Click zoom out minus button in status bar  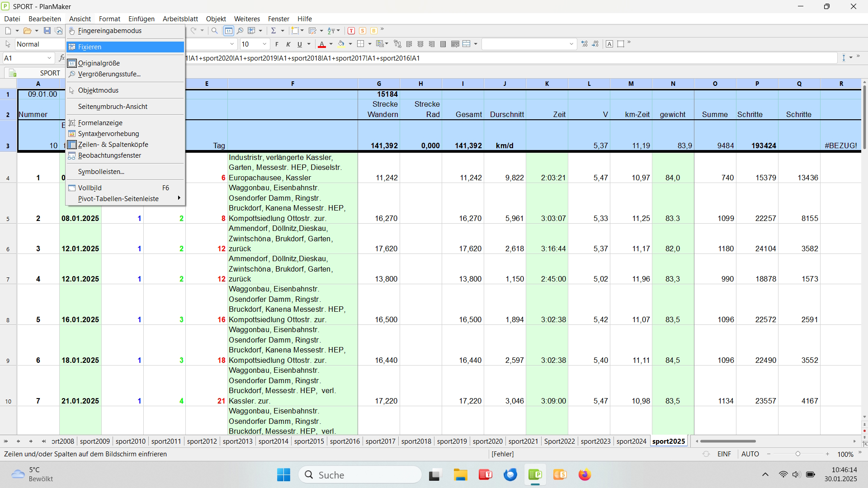click(769, 454)
